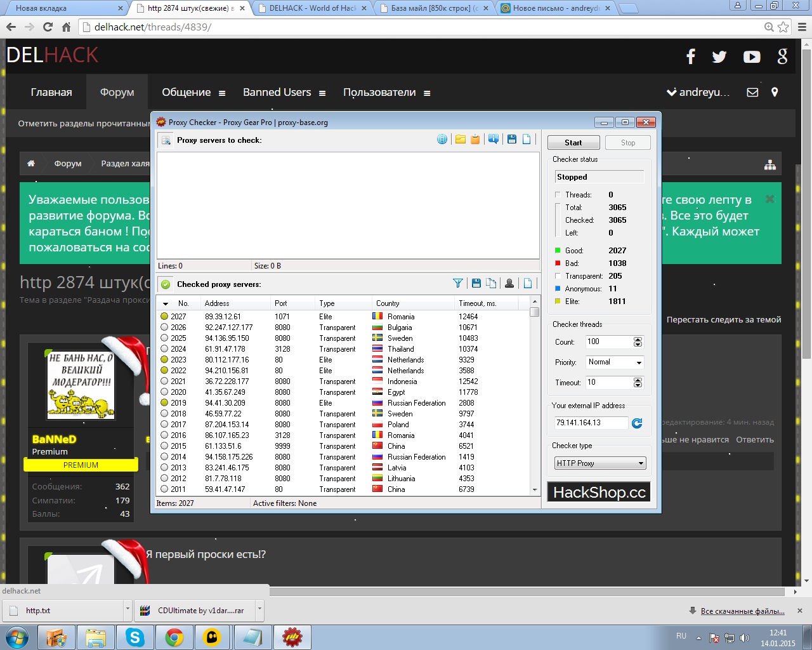Click the taskbar volume speaker icon

click(745, 638)
